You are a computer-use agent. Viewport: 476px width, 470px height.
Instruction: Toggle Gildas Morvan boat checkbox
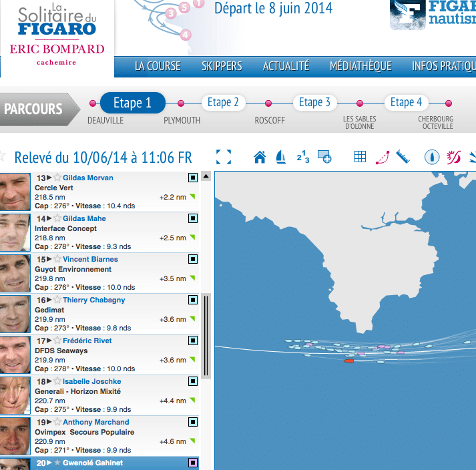pyautogui.click(x=193, y=178)
